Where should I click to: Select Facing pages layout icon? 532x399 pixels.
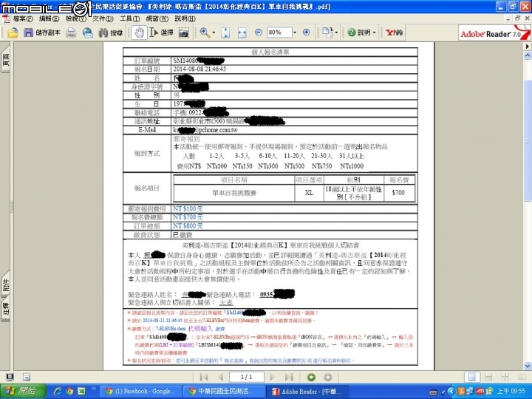522,377
